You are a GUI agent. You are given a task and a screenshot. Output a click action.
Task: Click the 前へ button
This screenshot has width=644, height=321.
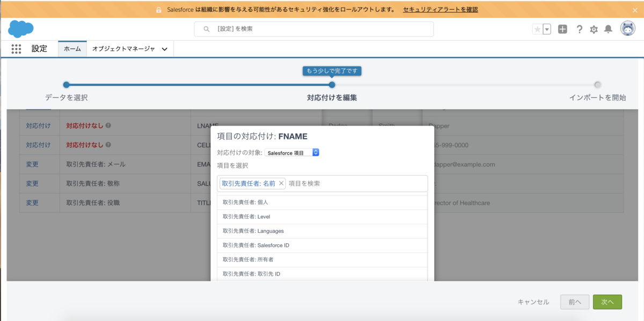click(575, 302)
